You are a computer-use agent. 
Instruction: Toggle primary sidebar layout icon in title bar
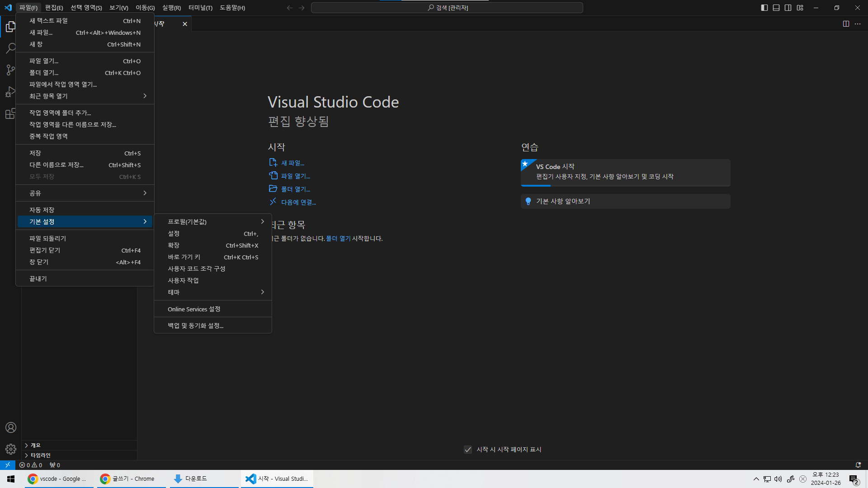tap(764, 8)
